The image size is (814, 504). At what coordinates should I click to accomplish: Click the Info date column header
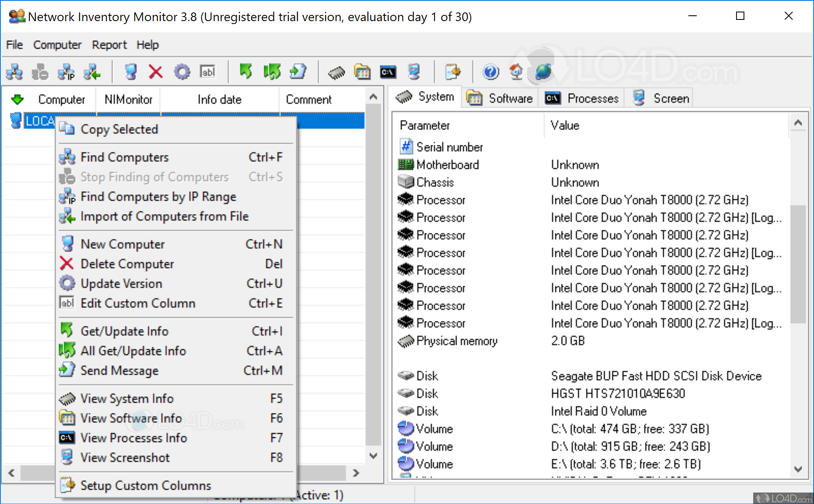pyautogui.click(x=219, y=99)
